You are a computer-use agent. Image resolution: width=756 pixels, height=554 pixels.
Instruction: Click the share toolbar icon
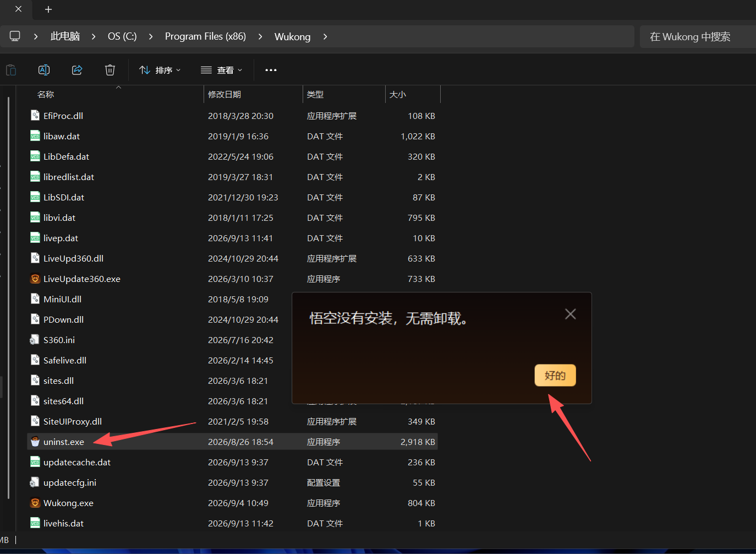tap(77, 70)
